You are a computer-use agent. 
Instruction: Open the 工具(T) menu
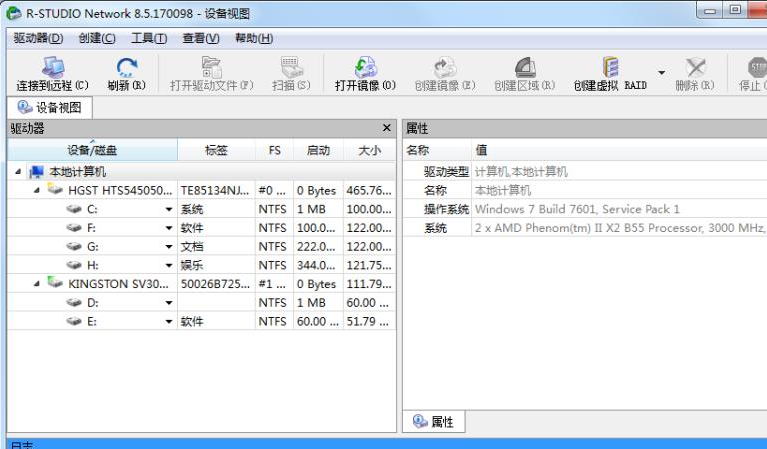click(149, 38)
